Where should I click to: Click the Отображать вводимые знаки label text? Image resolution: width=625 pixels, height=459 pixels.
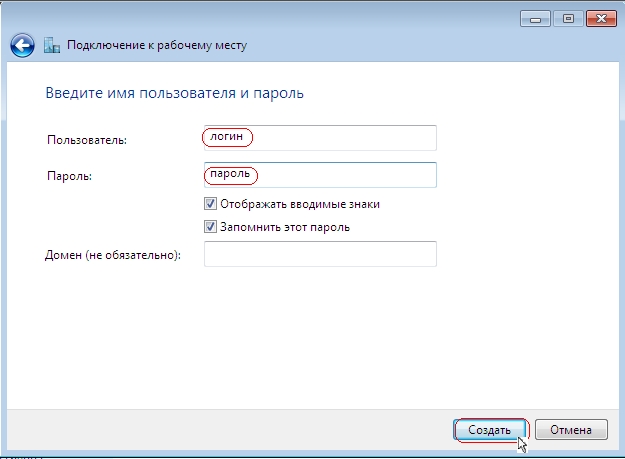pos(300,204)
